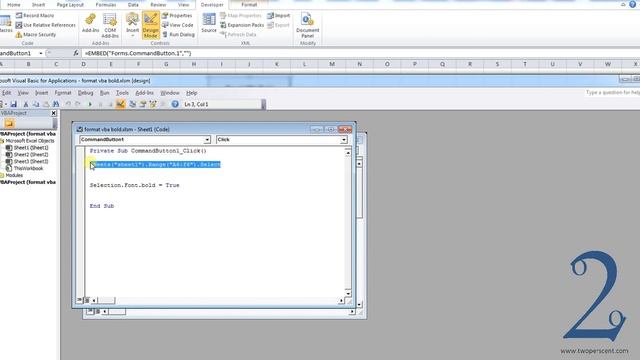Viewport: 640px width, 360px height.
Task: Open the CommandButton1 object dropdown
Action: pyautogui.click(x=207, y=140)
